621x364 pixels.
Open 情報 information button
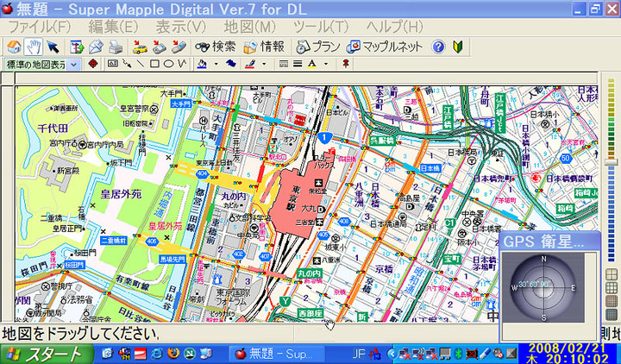[264, 47]
